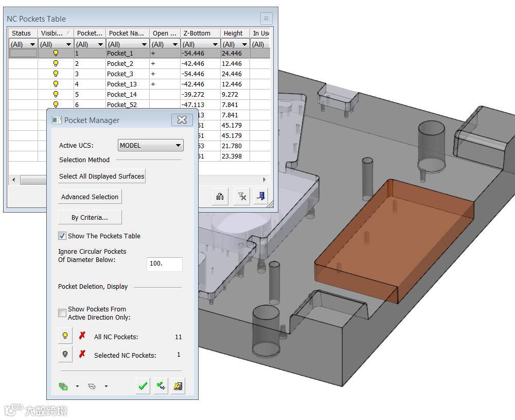Click the Z-Bottom value -39.272
515x420 pixels.
193,94
